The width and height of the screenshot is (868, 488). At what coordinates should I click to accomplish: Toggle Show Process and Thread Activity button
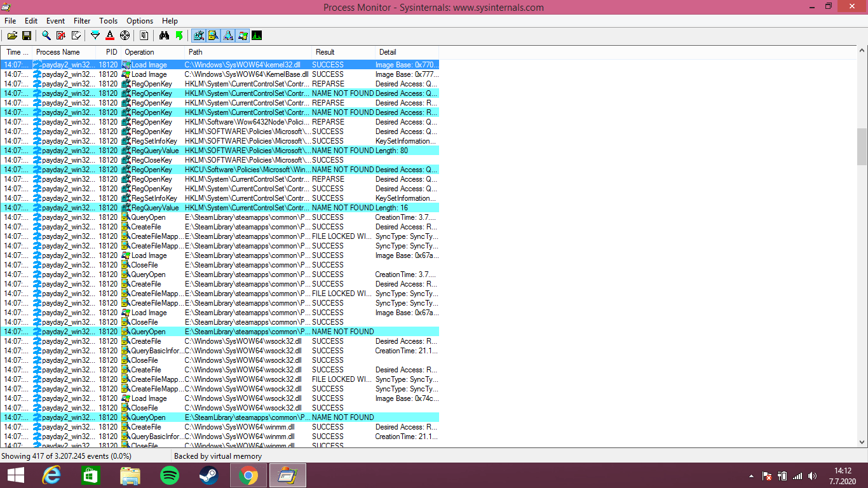tap(243, 36)
